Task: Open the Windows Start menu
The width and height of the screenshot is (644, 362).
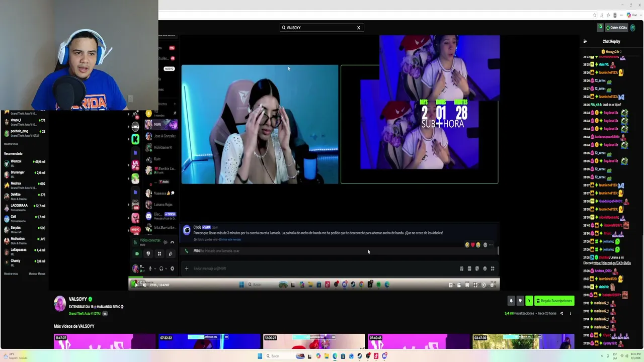Action: pyautogui.click(x=260, y=356)
